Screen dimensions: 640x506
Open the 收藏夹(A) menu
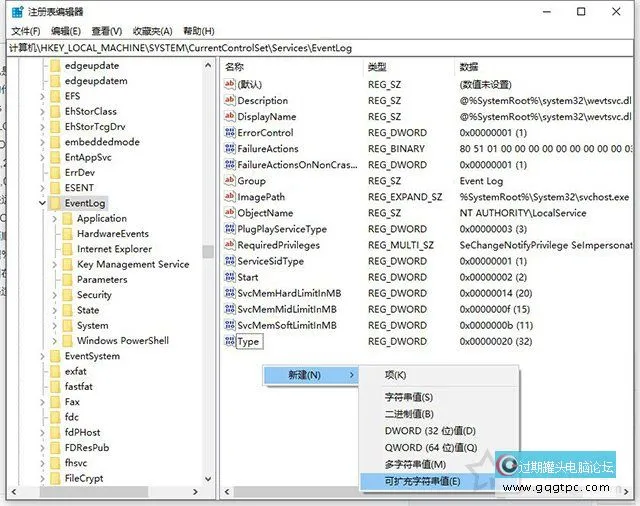pyautogui.click(x=153, y=31)
